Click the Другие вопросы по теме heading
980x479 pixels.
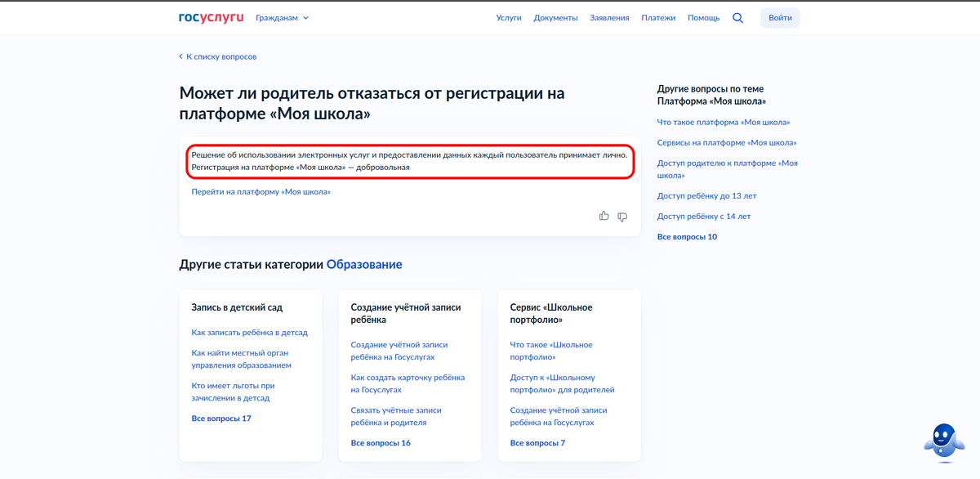click(x=712, y=95)
